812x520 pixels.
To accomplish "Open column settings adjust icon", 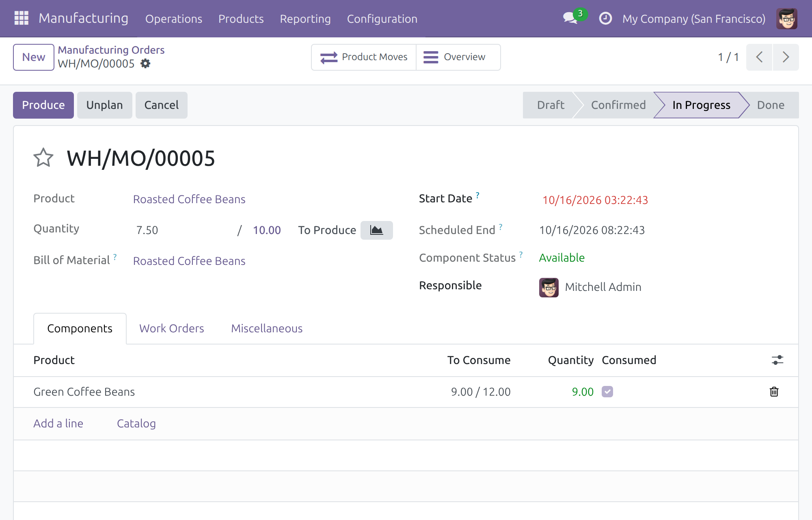I will click(x=777, y=360).
